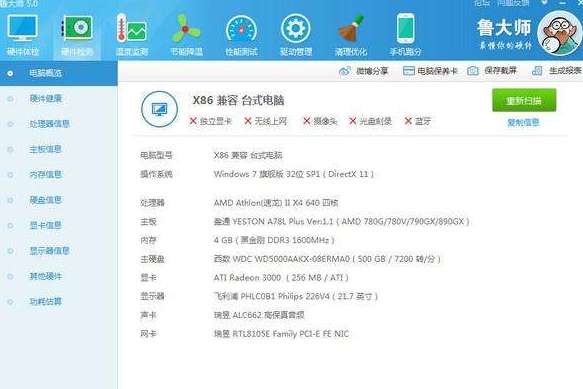
Task: Open 显卡信息 sidebar item
Action: click(x=59, y=225)
